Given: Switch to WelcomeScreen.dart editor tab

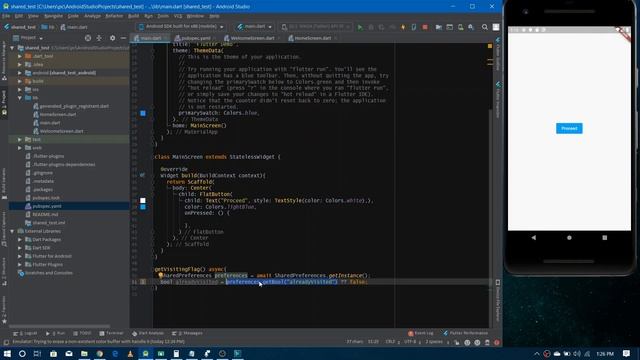Looking at the screenshot, I should point(252,38).
